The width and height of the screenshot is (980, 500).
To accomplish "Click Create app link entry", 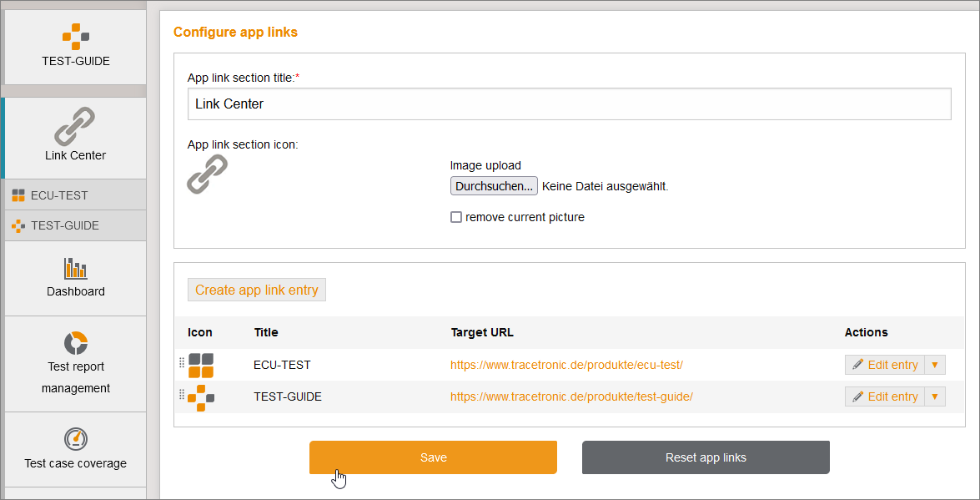I will coord(257,290).
